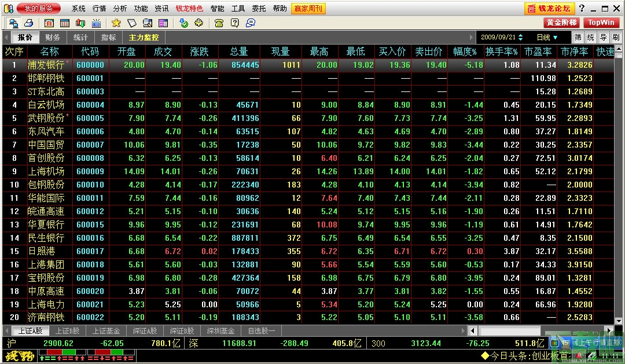Click the vertical scrollbar down arrow

[618, 321]
